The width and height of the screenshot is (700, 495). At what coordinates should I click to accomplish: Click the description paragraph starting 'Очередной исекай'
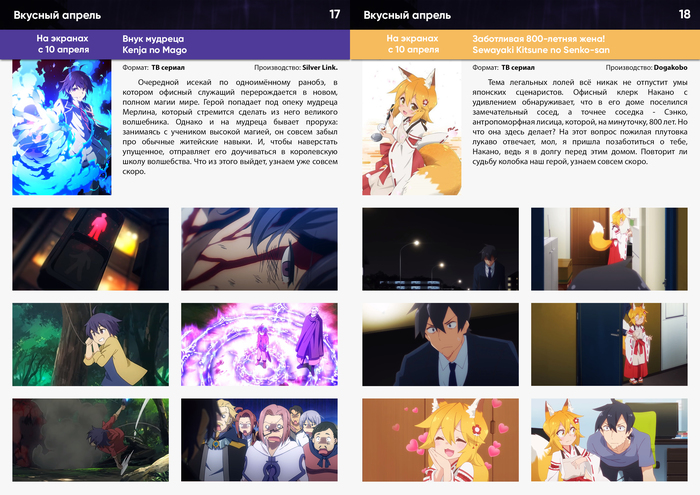230,127
